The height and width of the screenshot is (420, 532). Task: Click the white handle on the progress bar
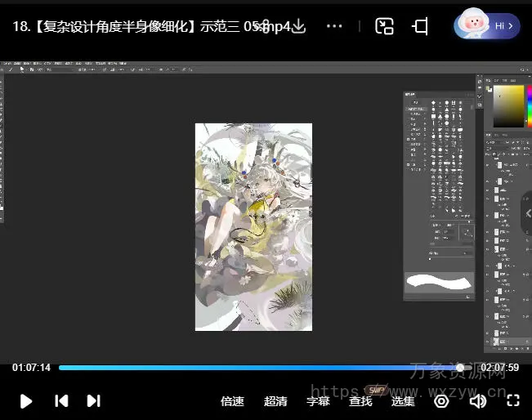pyautogui.click(x=460, y=368)
